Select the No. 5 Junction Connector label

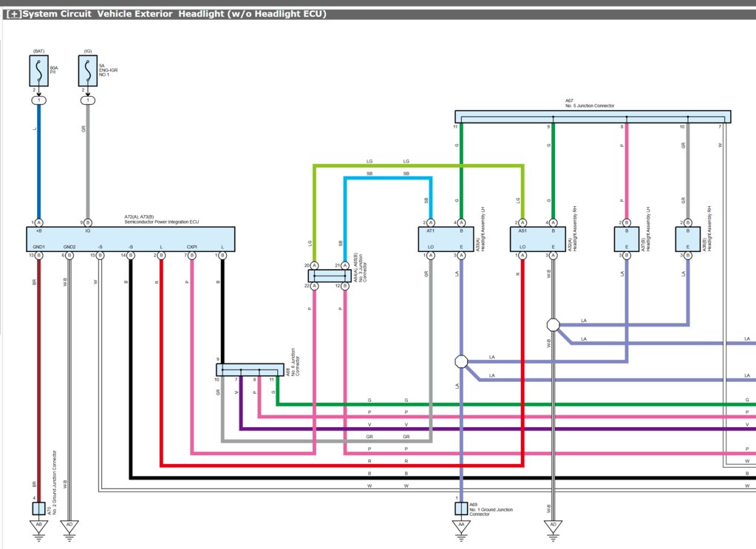[590, 106]
